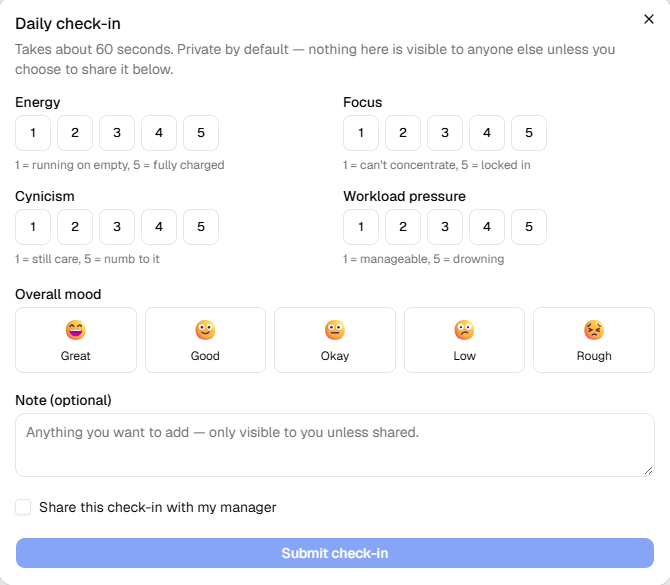670x585 pixels.
Task: Select the Great mood emoji option
Action: [76, 340]
